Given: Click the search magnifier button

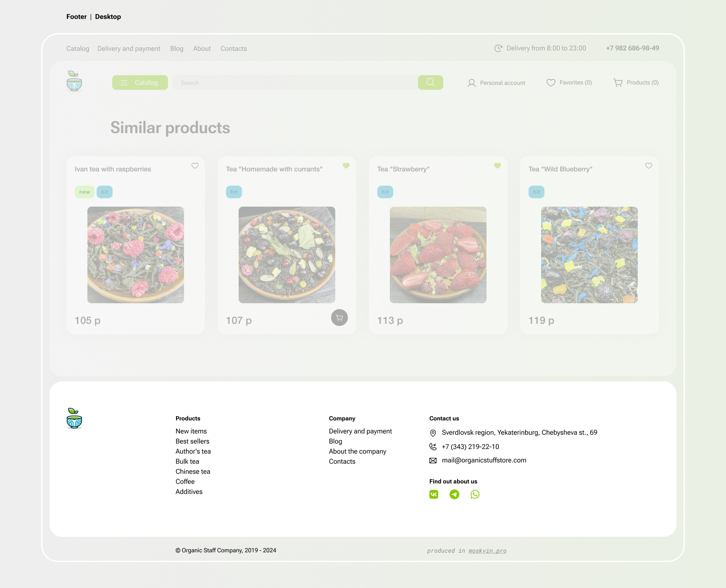Looking at the screenshot, I should click(430, 82).
